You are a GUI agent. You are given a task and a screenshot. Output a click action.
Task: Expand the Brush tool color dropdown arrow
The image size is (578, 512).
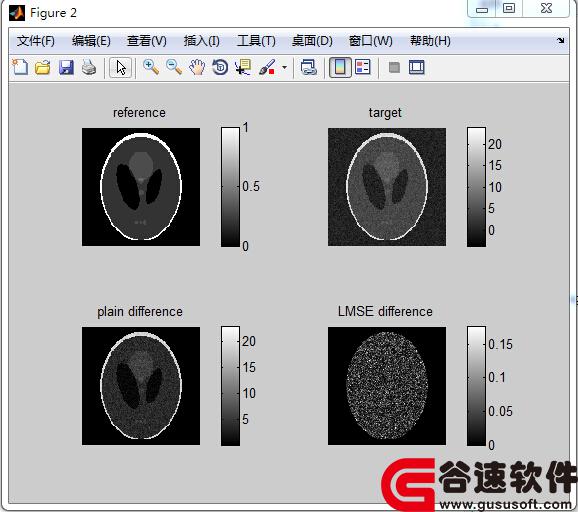pos(284,67)
